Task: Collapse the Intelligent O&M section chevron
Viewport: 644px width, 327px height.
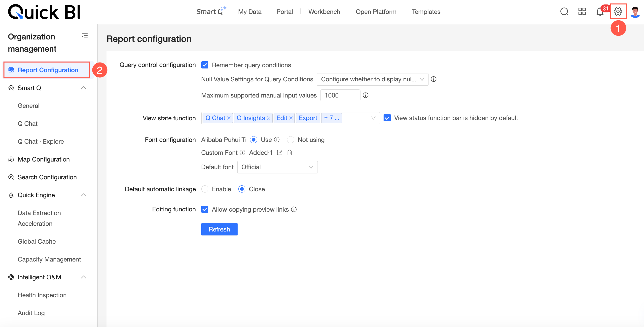Action: click(83, 277)
